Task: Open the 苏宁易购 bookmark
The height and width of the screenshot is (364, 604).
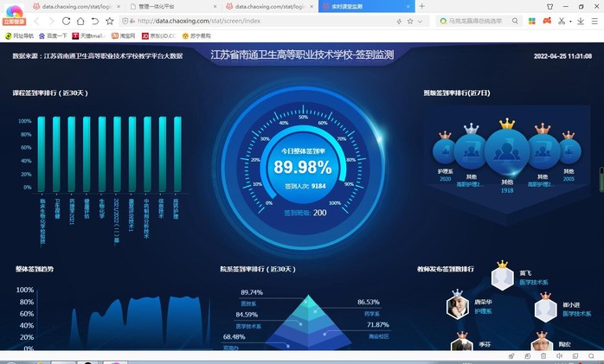Action: coord(196,36)
